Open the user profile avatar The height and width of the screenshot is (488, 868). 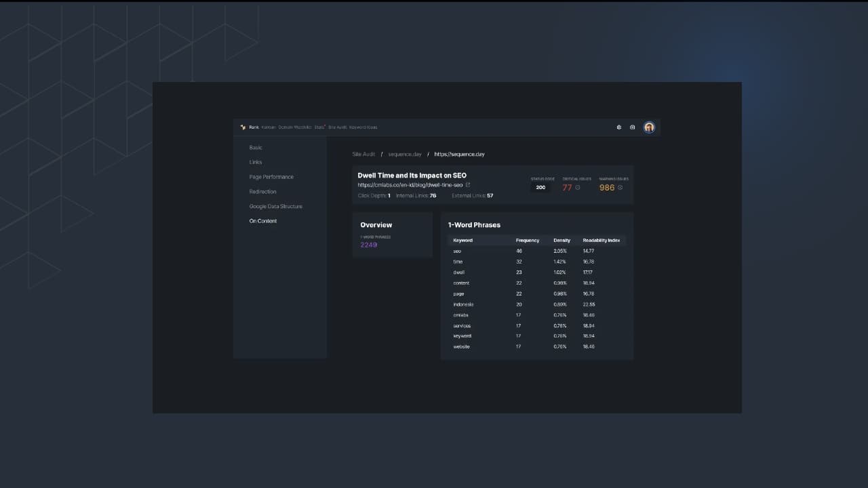[649, 127]
